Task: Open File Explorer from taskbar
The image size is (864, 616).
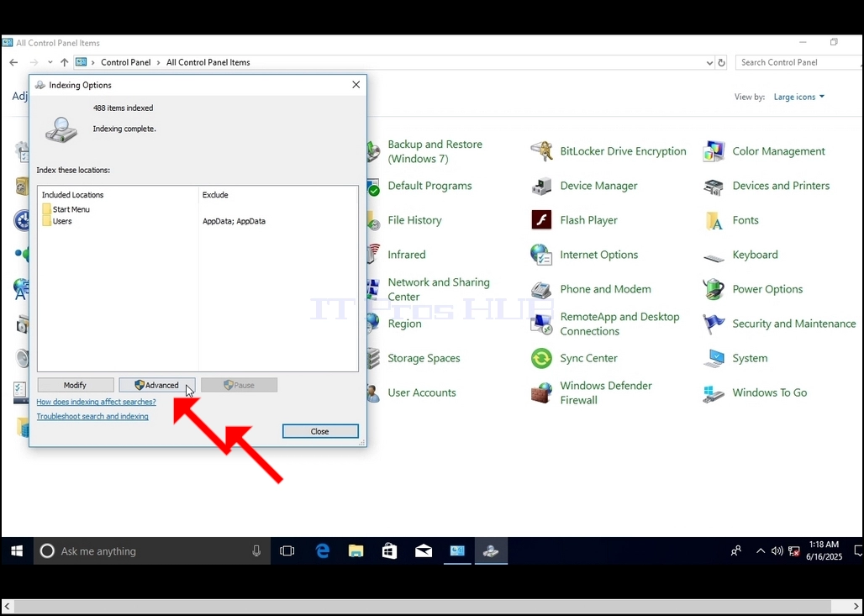Action: pyautogui.click(x=356, y=551)
